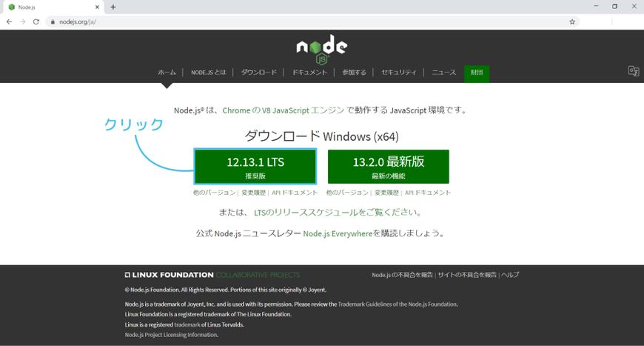Open the ダウンロード navigation item
This screenshot has height=346, width=644.
click(259, 73)
